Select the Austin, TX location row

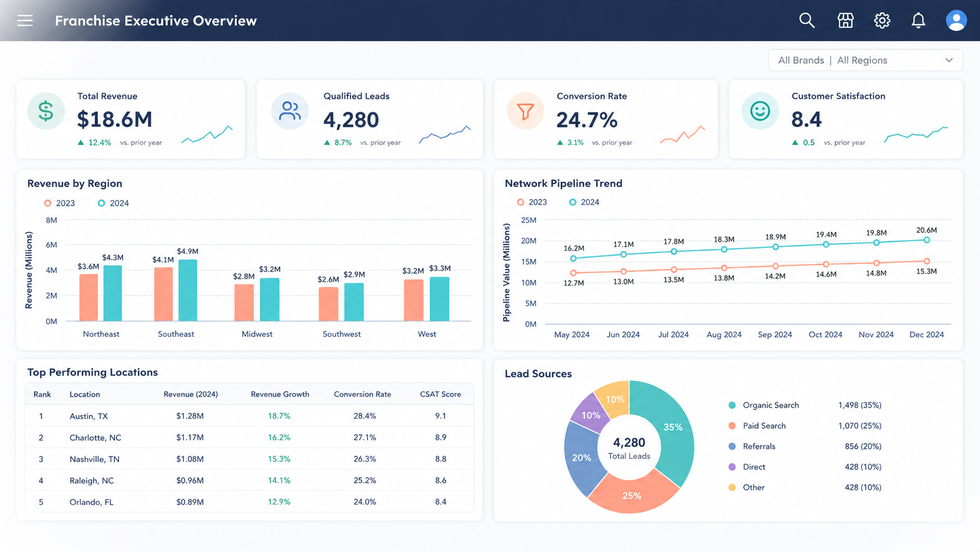(249, 416)
